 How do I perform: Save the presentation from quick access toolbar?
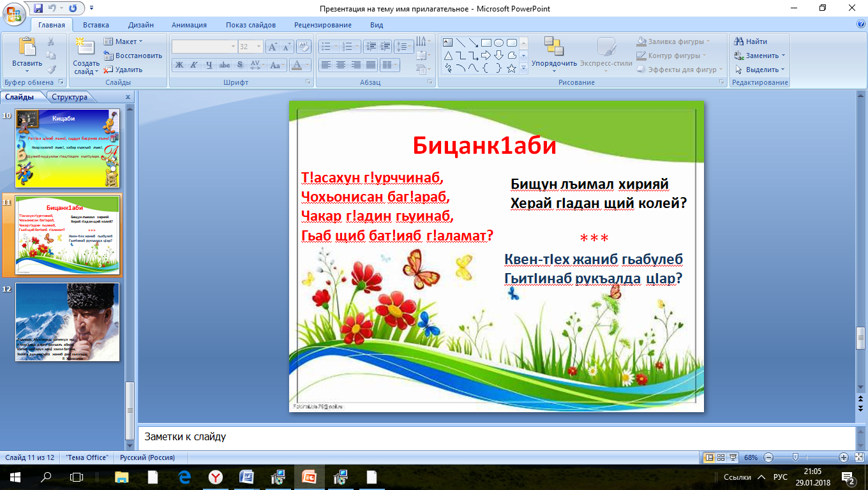click(38, 8)
